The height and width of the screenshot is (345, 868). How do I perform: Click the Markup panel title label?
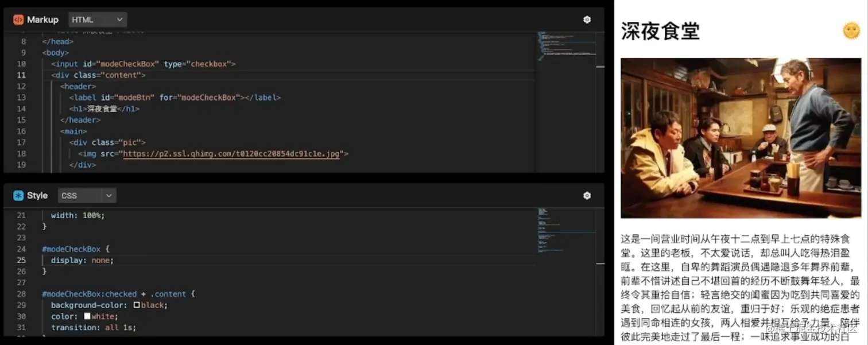tap(42, 20)
